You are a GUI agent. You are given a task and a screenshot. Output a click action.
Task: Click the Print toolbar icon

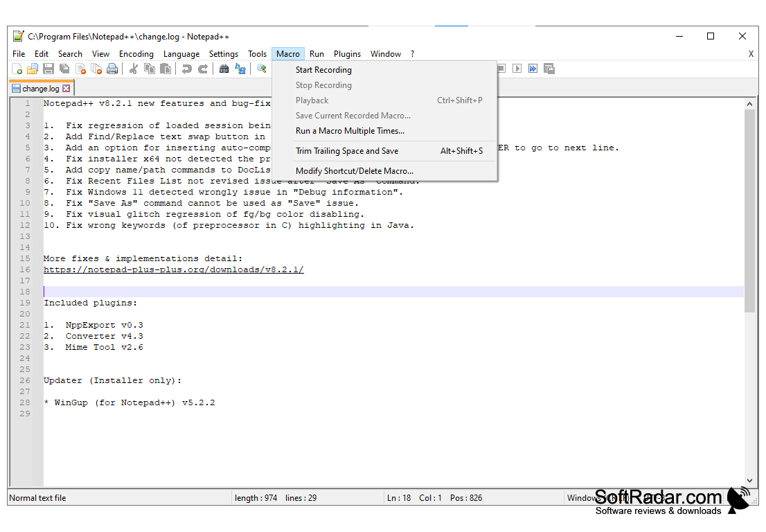[x=112, y=68]
